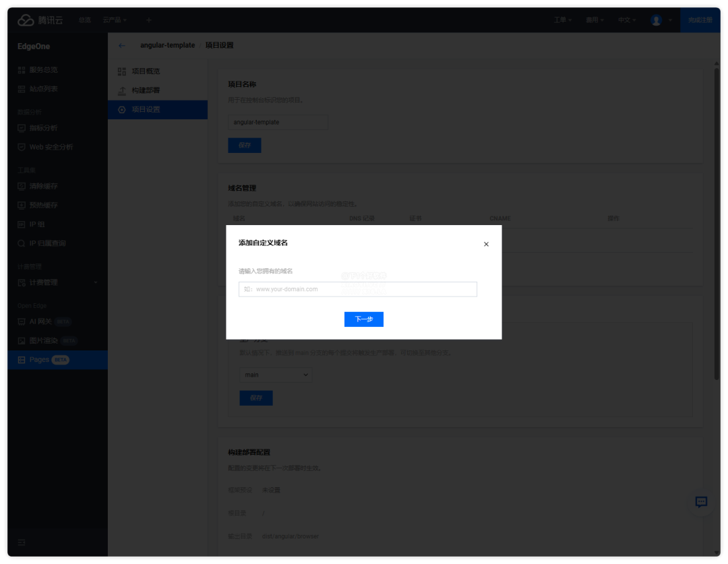728x564 pixels.
Task: Click the 完成注册 button
Action: [x=700, y=20]
